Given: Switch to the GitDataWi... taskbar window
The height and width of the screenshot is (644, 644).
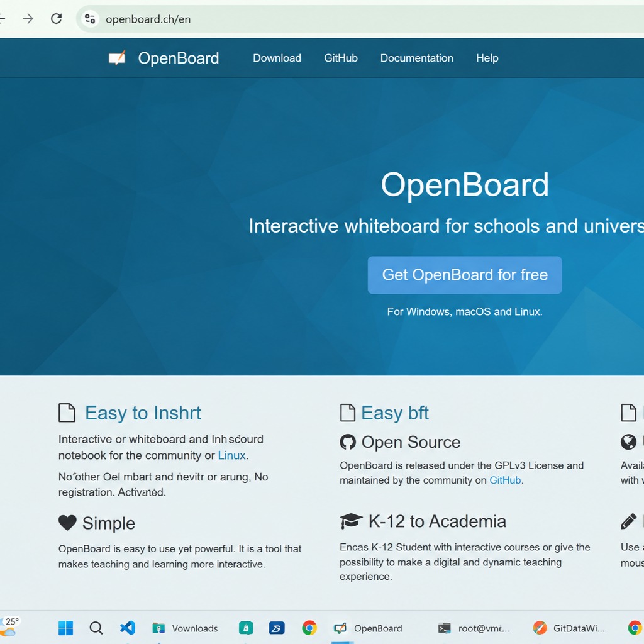Looking at the screenshot, I should coord(569,628).
